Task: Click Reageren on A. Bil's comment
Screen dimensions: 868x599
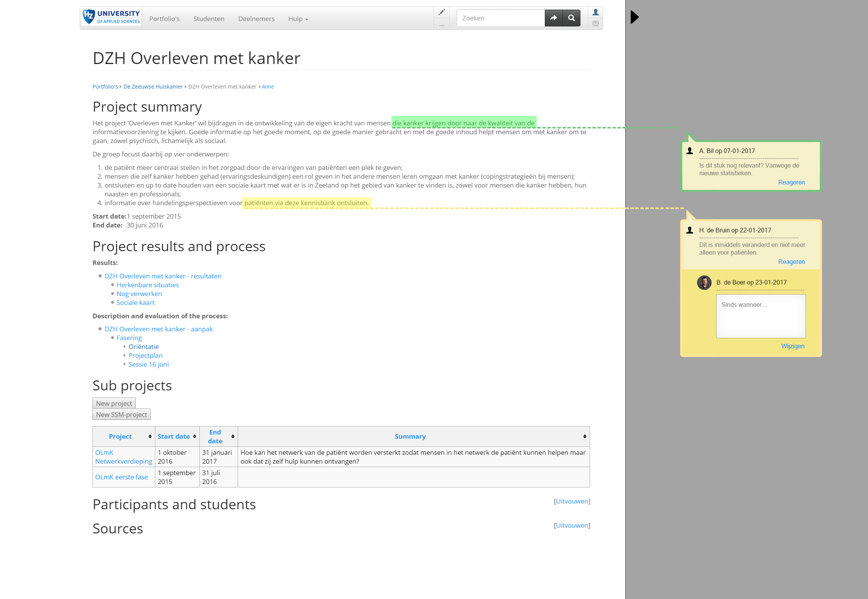Action: (x=791, y=182)
